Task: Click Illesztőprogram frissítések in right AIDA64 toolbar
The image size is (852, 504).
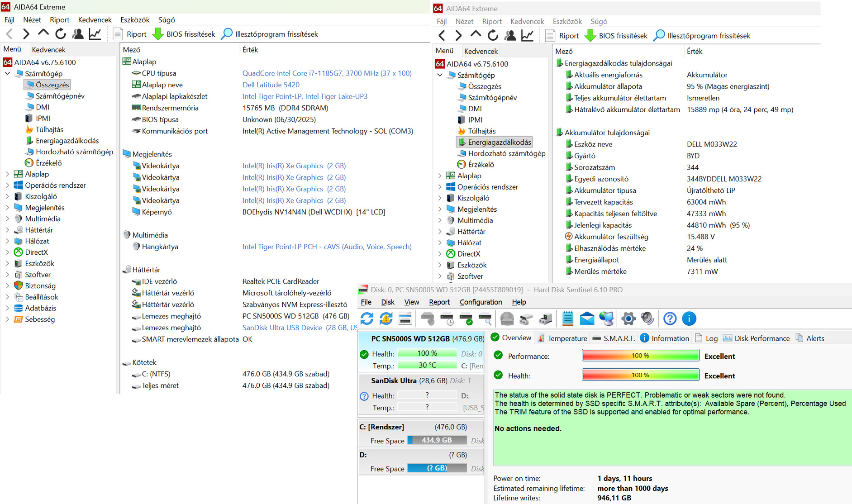Action: point(702,36)
